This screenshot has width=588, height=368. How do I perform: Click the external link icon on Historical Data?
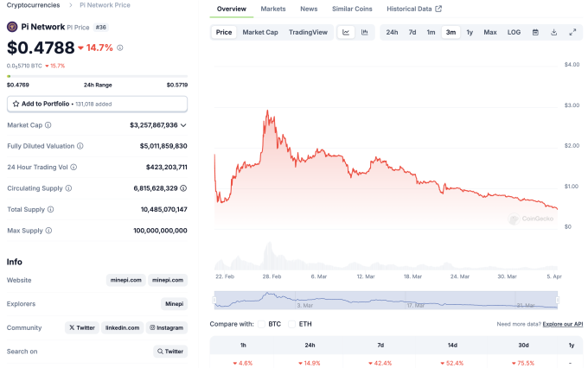pos(438,9)
